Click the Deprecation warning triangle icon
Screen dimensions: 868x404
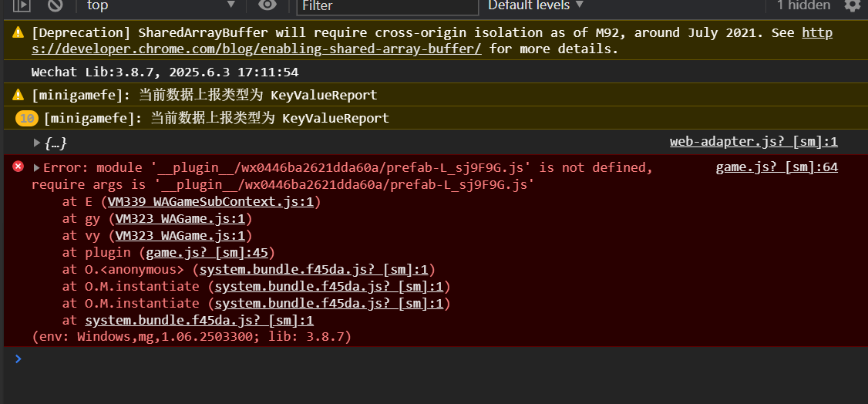[19, 33]
